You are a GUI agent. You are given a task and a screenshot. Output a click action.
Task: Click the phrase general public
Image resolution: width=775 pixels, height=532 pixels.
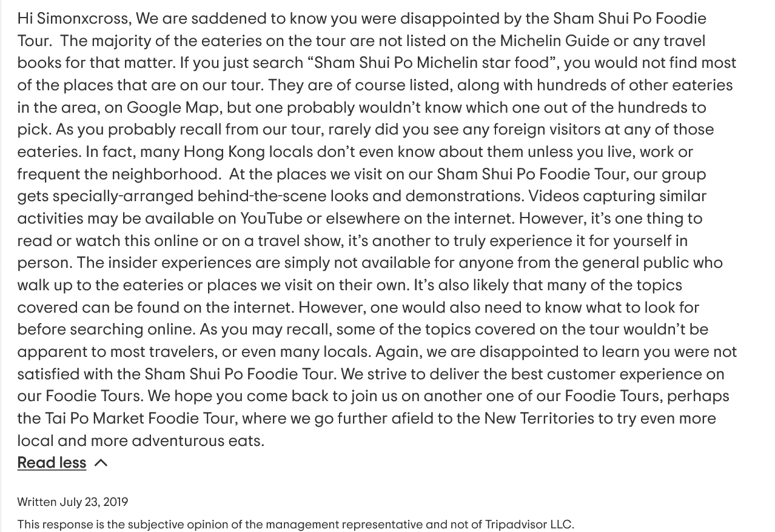[x=636, y=263]
